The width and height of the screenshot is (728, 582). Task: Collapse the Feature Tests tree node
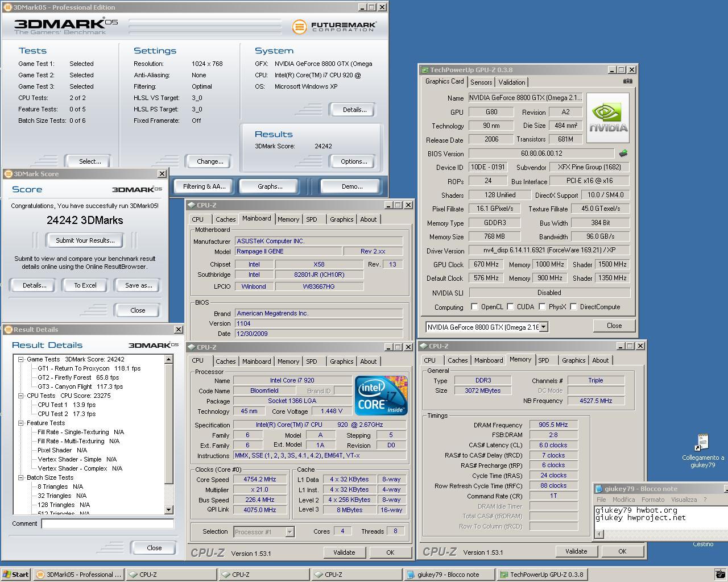[21, 423]
